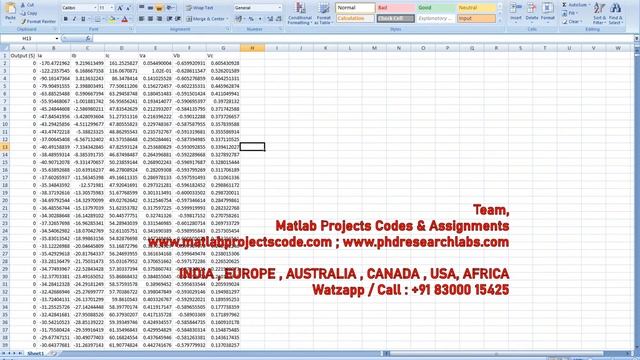Expand the formula bar
The image size is (640, 360).
637,38
